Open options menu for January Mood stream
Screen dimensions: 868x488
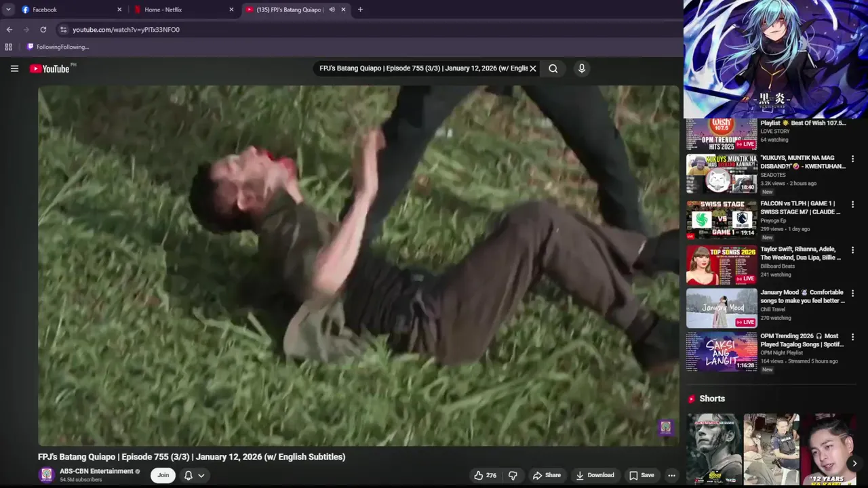pyautogui.click(x=853, y=293)
